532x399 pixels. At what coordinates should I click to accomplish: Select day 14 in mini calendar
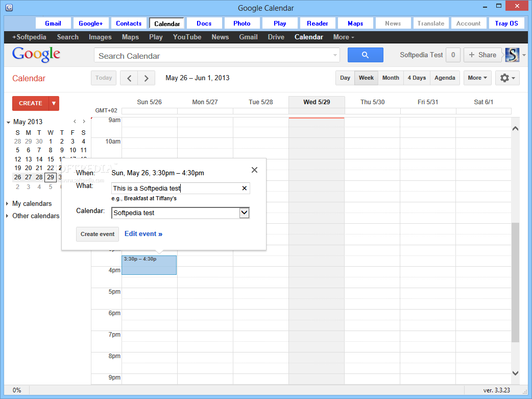39,159
